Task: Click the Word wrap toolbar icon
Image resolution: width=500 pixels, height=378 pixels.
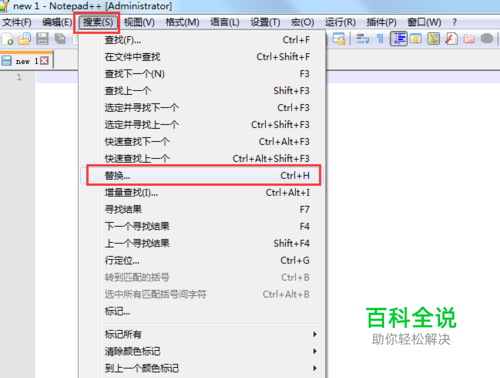Action: 363,39
